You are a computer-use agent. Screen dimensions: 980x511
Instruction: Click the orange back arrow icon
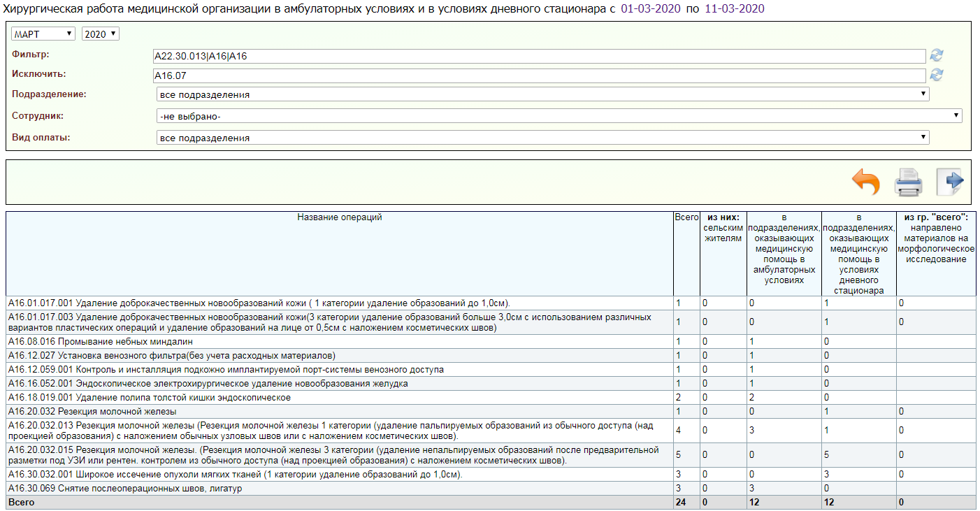click(865, 183)
